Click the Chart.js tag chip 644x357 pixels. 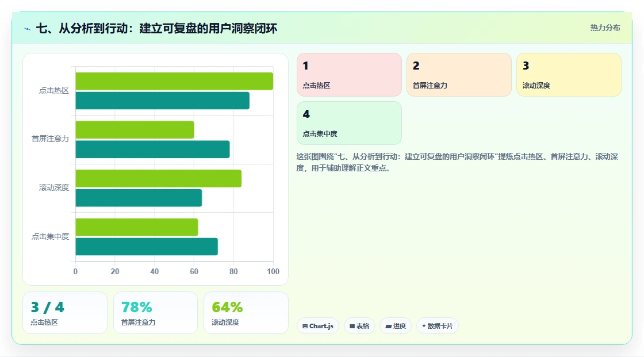coord(318,326)
